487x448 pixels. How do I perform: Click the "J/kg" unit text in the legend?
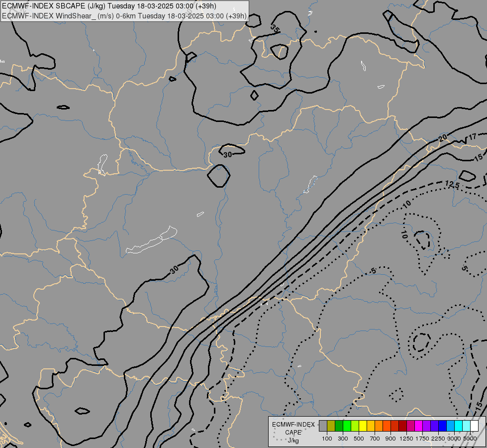tap(293, 441)
